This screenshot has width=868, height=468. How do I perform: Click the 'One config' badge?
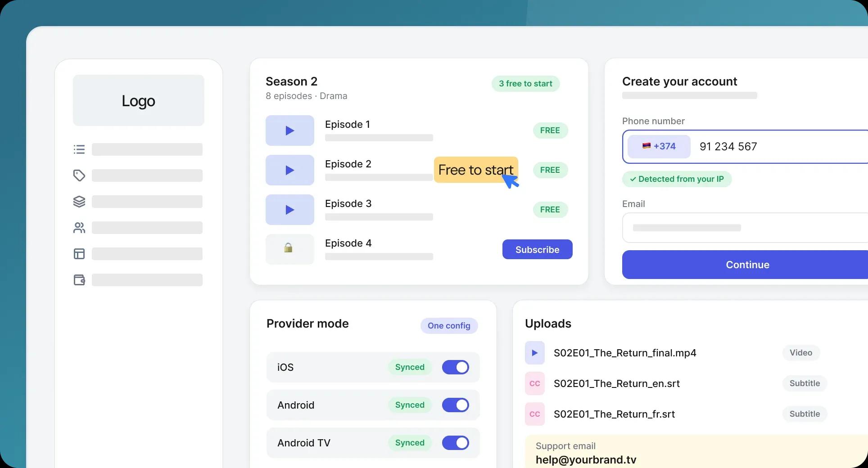449,326
